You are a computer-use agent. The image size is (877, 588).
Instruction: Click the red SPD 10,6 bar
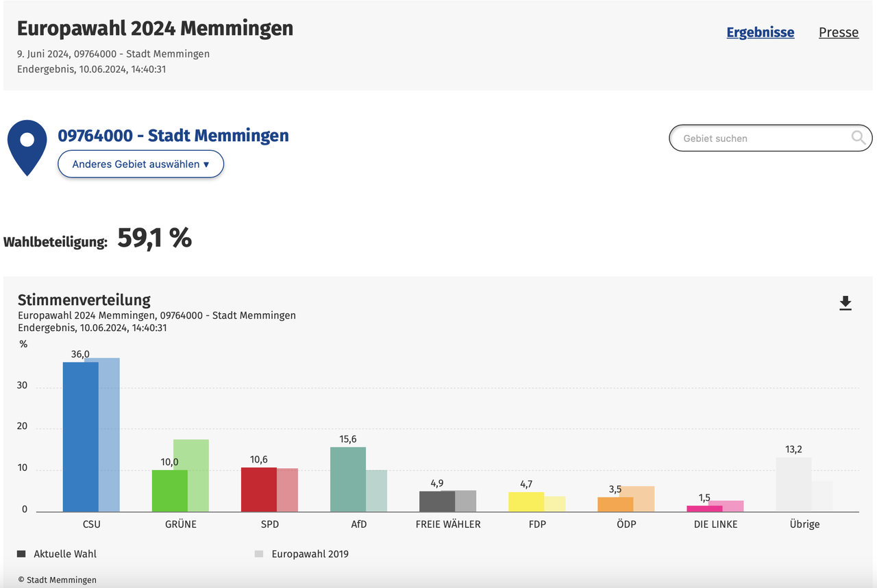(259, 489)
